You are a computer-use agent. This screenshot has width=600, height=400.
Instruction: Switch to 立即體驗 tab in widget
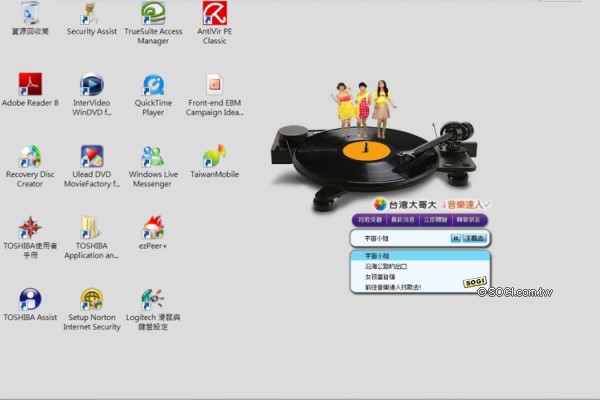pyautogui.click(x=435, y=220)
